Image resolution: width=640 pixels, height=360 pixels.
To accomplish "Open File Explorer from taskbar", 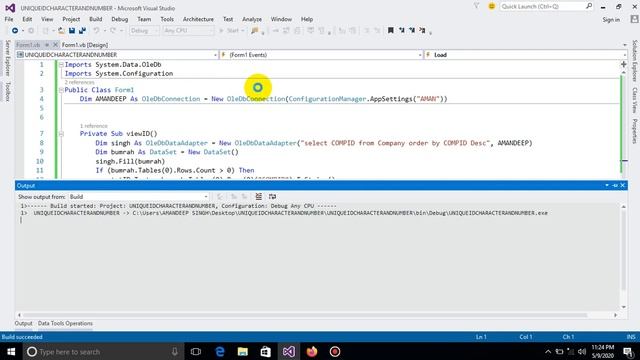I will (x=243, y=351).
